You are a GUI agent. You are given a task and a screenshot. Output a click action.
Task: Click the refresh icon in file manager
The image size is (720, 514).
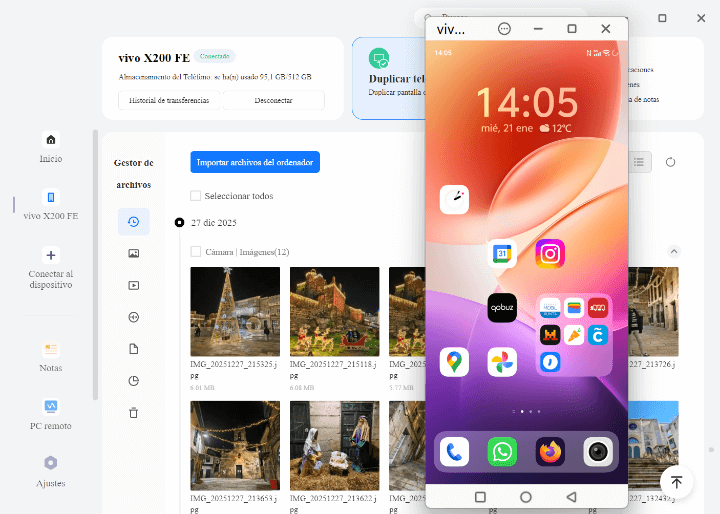coord(670,162)
